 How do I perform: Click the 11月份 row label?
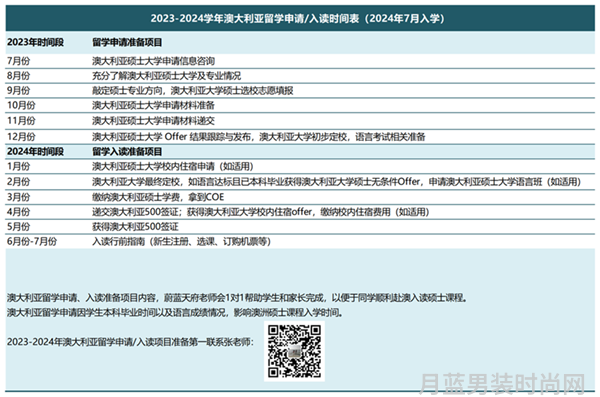tap(21, 121)
